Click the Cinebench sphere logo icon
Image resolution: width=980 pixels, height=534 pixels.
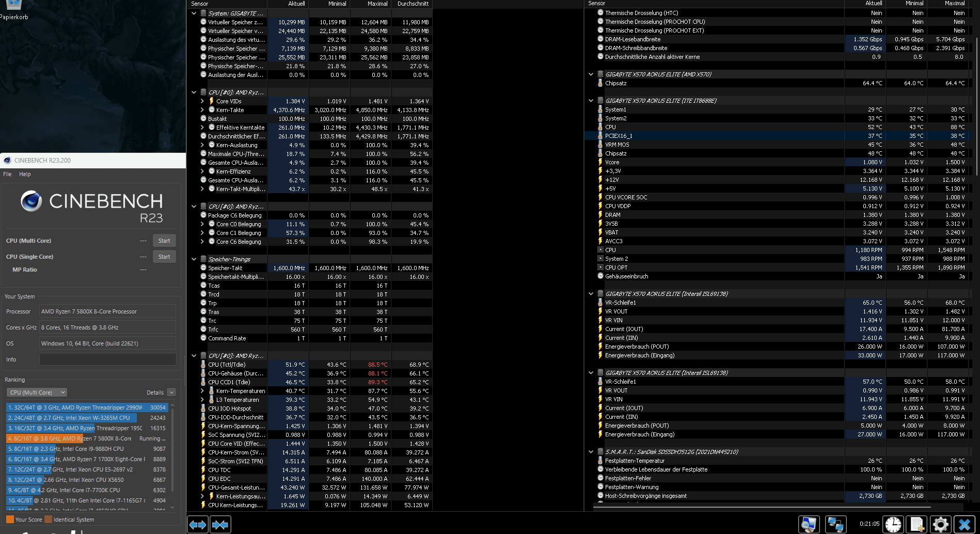coord(31,201)
